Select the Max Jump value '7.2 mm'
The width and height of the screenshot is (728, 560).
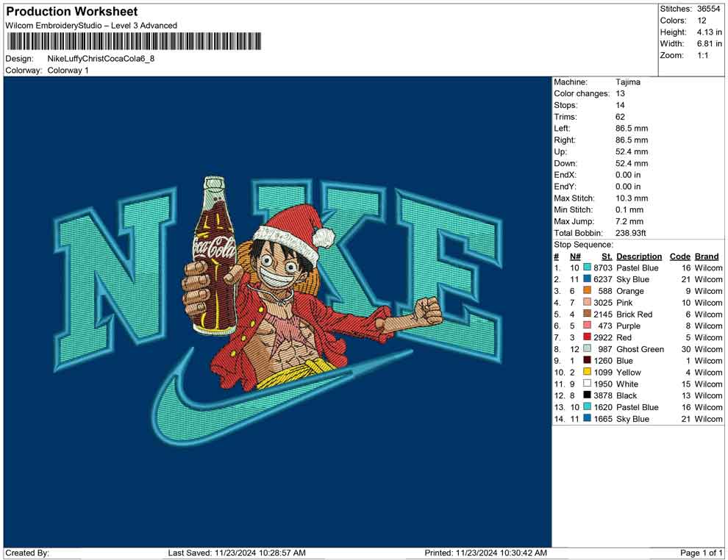[x=629, y=221]
